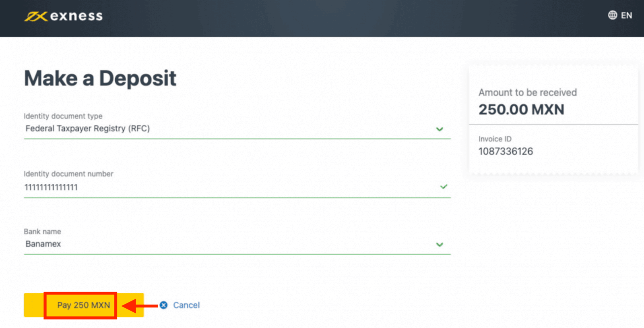The width and height of the screenshot is (644, 328).
Task: Expand the Bank name dropdown arrow
Action: click(440, 244)
